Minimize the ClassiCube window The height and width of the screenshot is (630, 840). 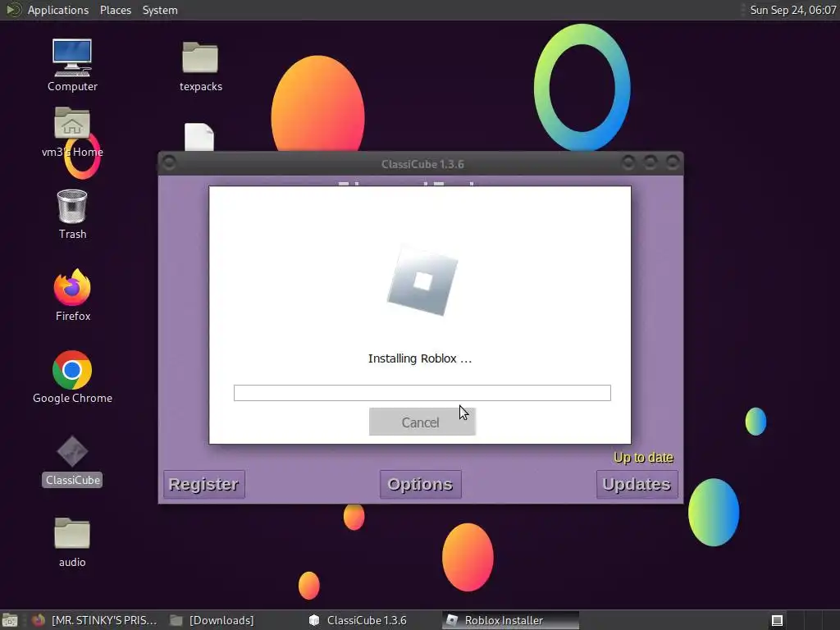click(x=628, y=162)
